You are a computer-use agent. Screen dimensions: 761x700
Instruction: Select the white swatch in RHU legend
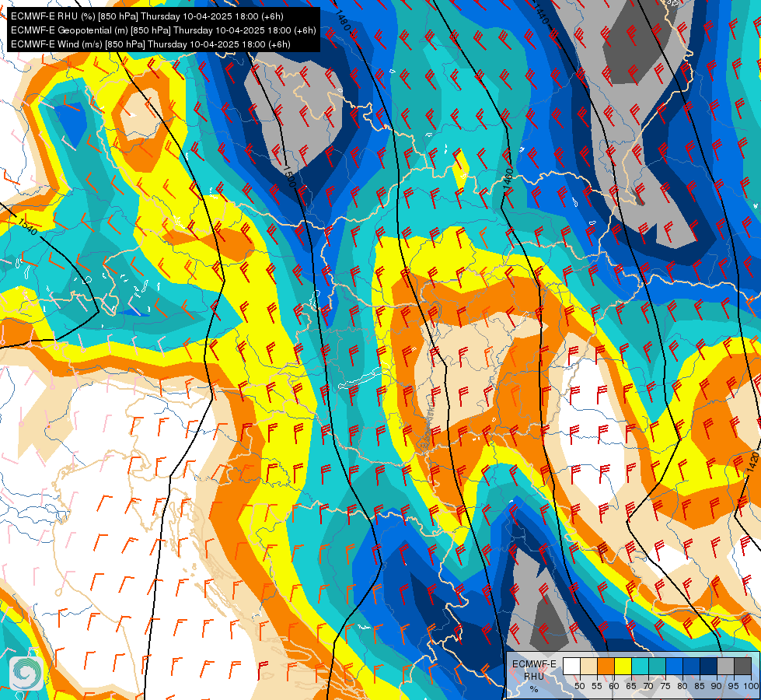(571, 666)
